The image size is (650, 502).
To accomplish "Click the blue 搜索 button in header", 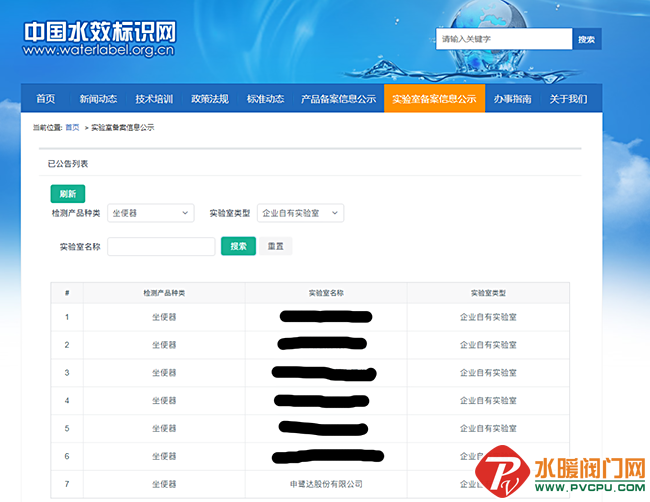I will 587,39.
